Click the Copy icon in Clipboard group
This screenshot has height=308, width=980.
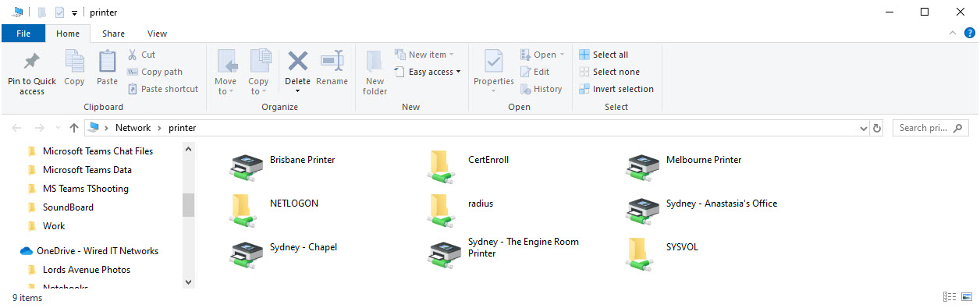[74, 61]
